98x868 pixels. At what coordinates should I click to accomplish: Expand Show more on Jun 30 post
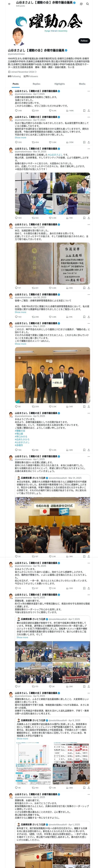(20, 312)
